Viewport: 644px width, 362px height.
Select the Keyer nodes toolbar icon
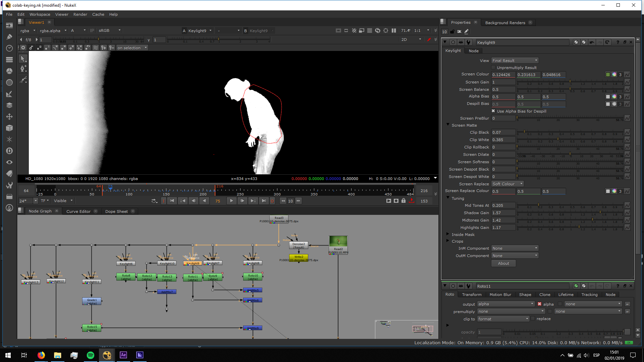coord(9,94)
